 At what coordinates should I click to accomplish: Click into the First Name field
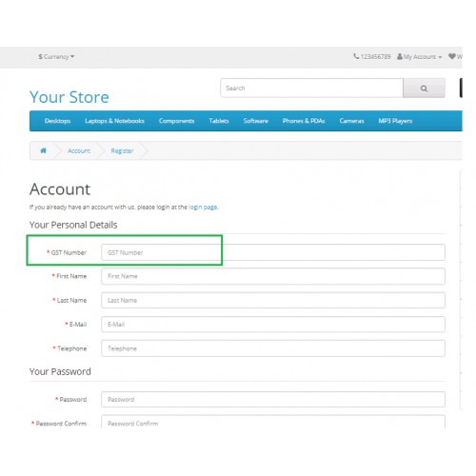pyautogui.click(x=273, y=276)
